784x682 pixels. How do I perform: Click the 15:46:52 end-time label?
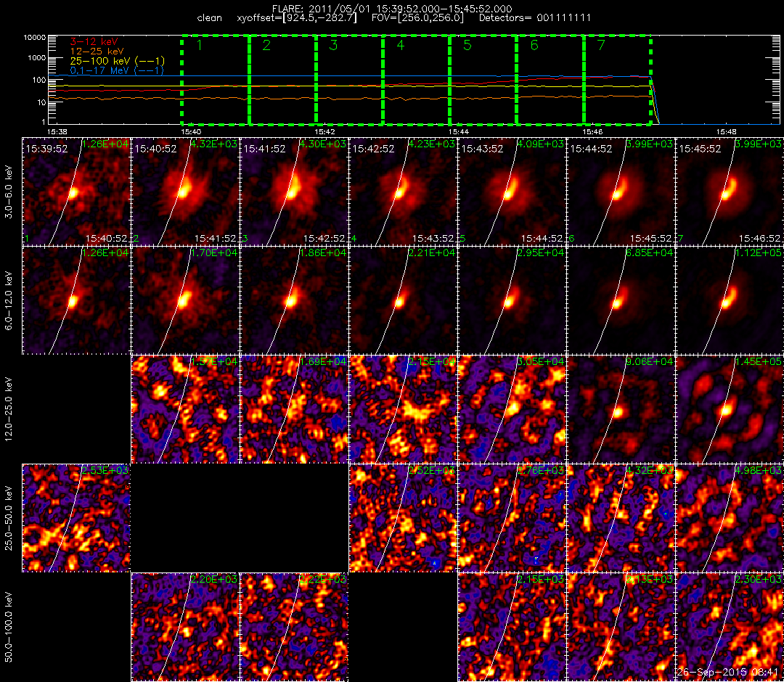point(759,239)
